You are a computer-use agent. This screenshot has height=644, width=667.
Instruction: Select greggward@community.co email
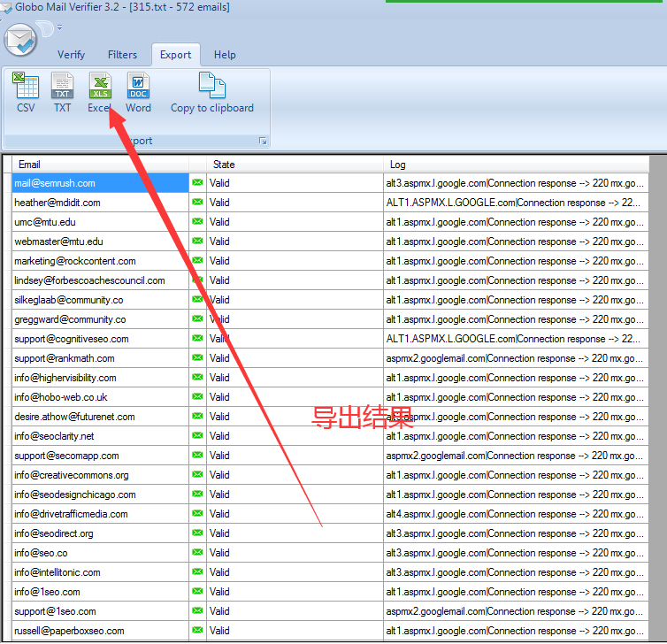click(x=100, y=319)
